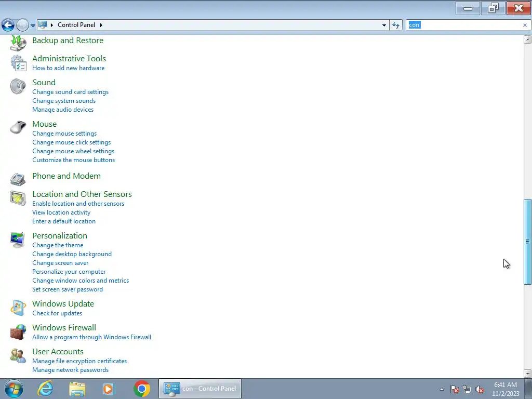Click View location activity
This screenshot has width=532, height=399.
tap(61, 212)
